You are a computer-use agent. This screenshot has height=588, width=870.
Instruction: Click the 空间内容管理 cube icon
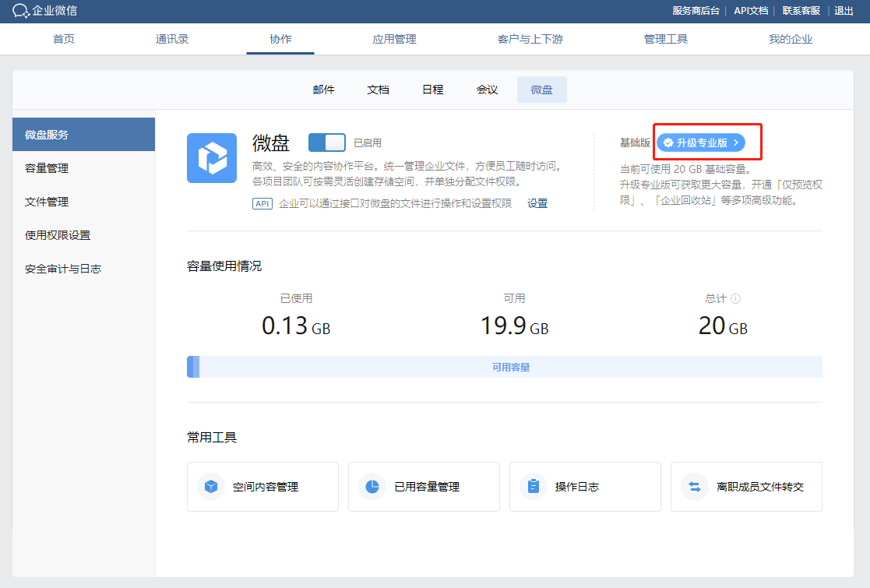211,487
